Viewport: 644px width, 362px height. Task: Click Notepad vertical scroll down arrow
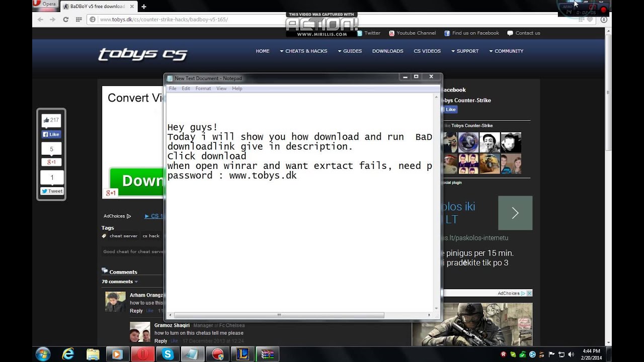tap(436, 308)
